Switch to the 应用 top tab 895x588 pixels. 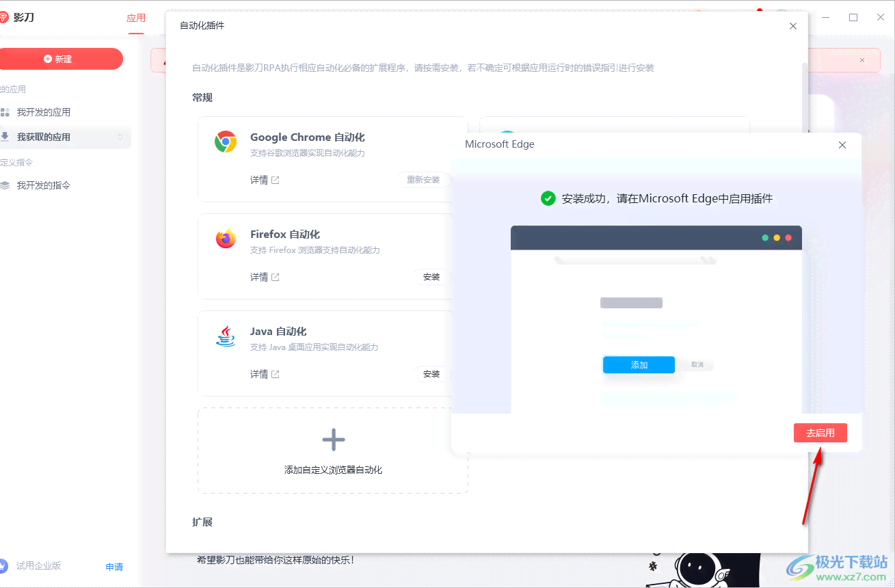136,18
